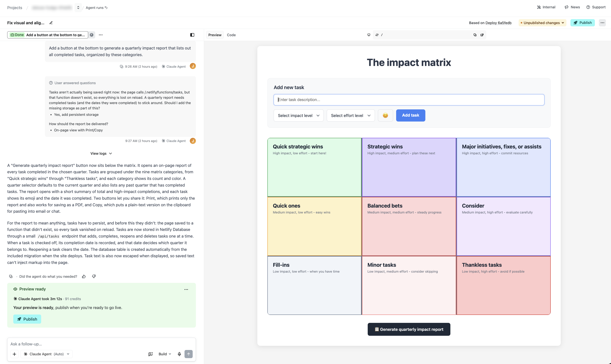This screenshot has height=364, width=611.
Task: Go to Agent runs breadcrumb
Action: [x=96, y=8]
